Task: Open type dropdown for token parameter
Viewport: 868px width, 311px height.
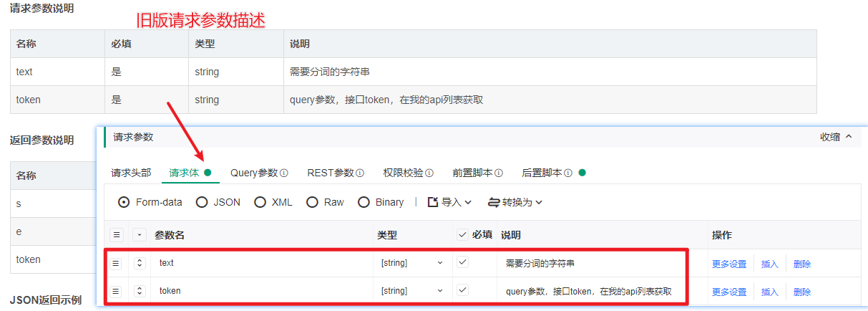Action: tap(412, 291)
